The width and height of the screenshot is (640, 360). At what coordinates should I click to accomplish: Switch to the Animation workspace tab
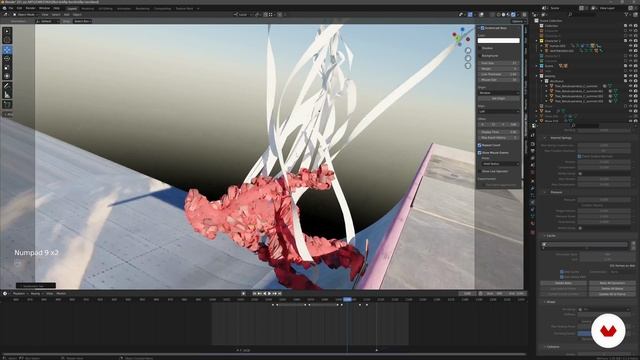(x=124, y=8)
